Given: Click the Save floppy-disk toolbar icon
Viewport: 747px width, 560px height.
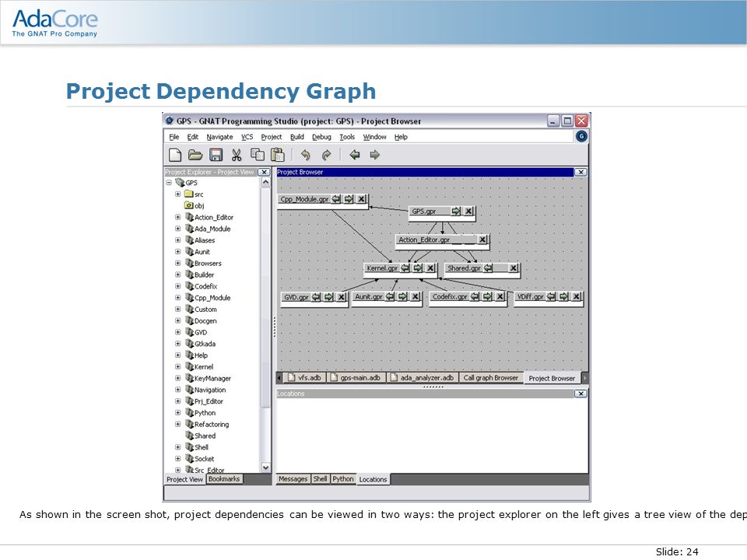Looking at the screenshot, I should [216, 155].
